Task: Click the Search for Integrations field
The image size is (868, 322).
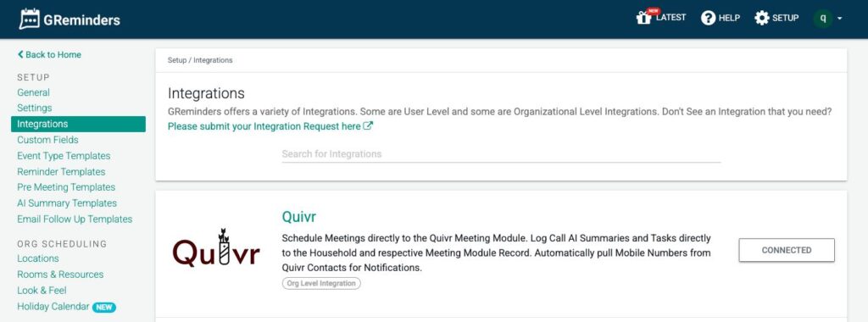Action: [x=501, y=154]
